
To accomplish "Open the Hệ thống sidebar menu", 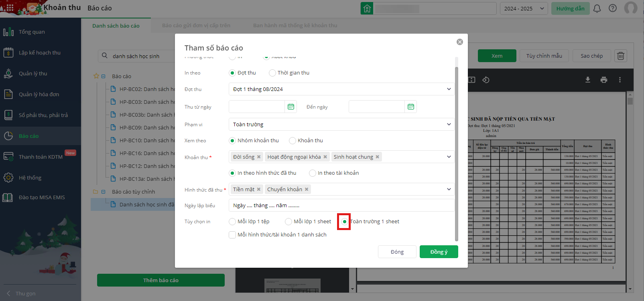I will (x=41, y=178).
